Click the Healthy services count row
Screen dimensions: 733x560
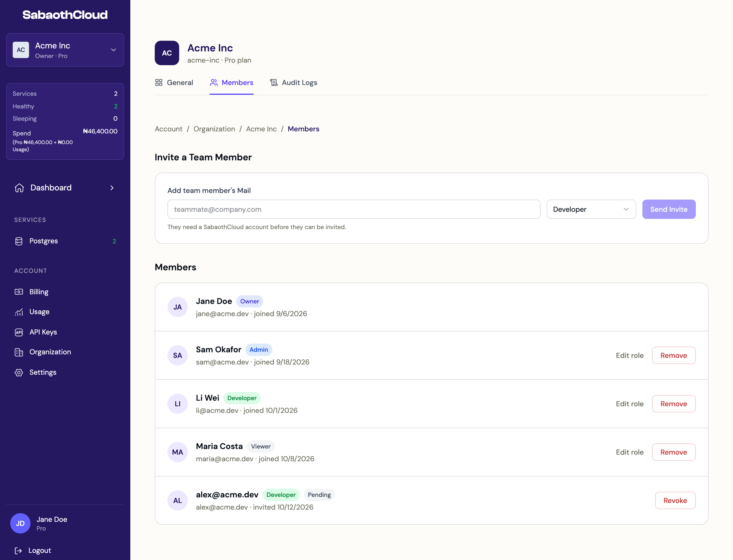click(65, 106)
